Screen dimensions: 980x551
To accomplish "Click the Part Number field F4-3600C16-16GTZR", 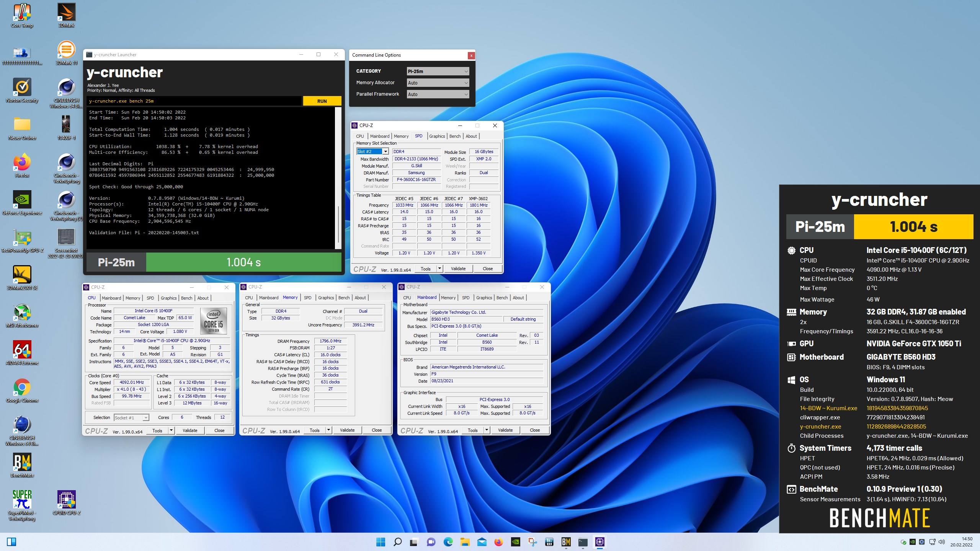I will (416, 179).
